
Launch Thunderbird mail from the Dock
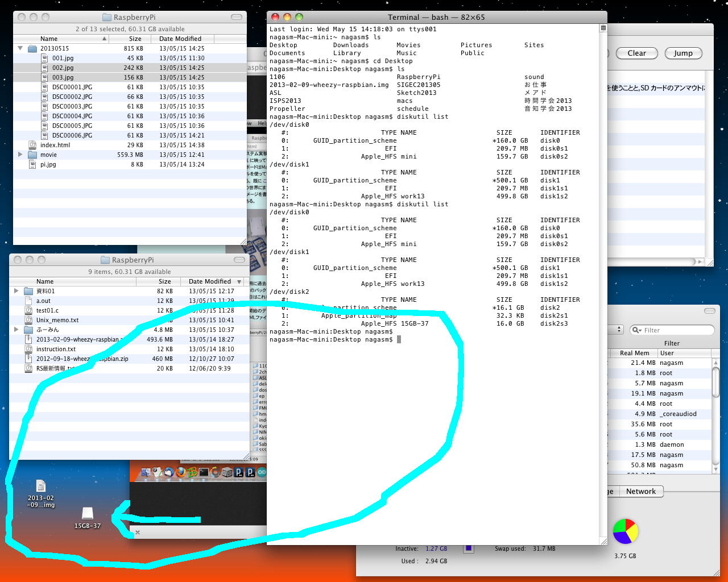[x=169, y=472]
